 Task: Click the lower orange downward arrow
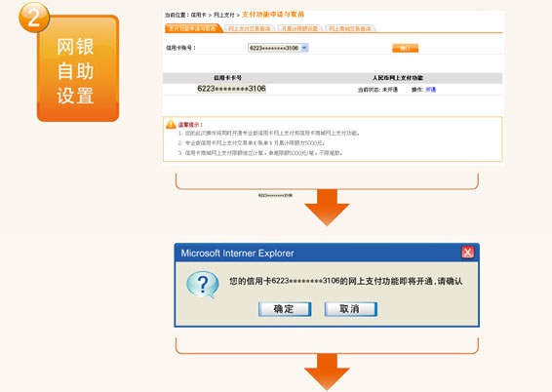(327, 372)
